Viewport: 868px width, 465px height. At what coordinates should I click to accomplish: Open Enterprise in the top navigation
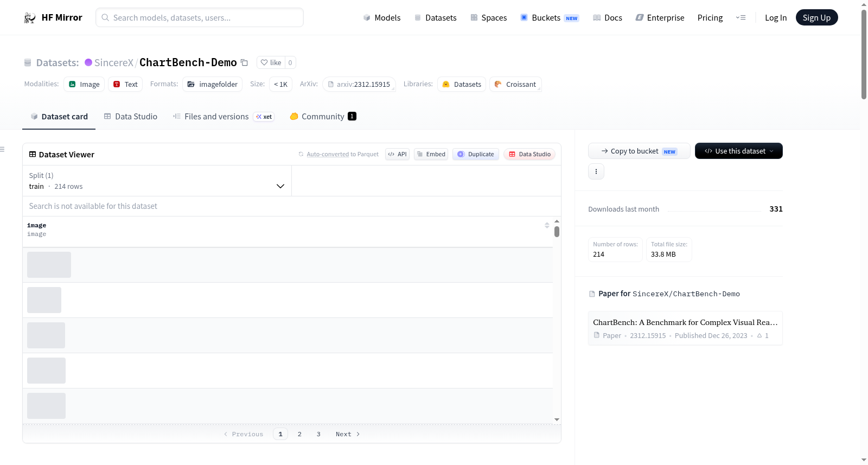pos(660,18)
